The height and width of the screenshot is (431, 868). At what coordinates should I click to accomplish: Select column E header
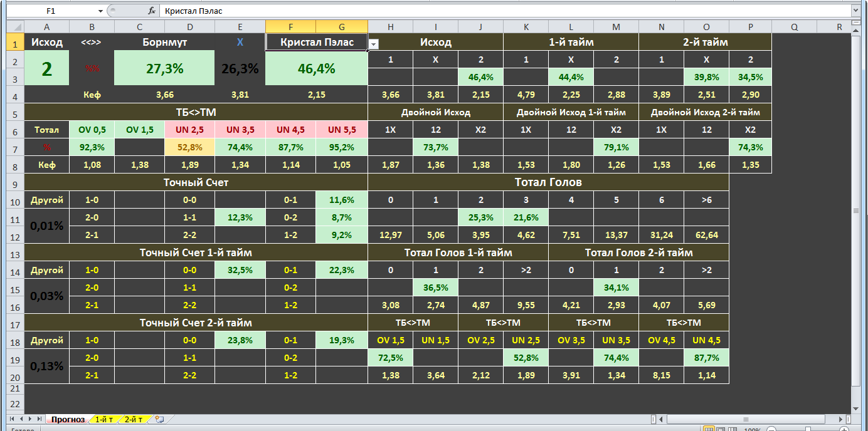(240, 26)
